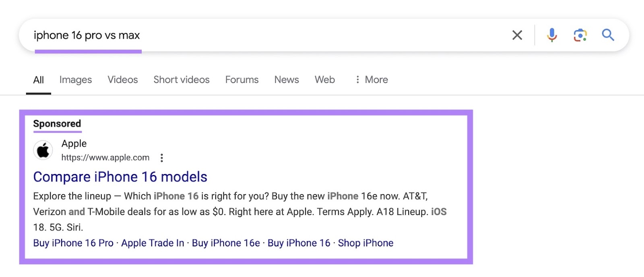Switch to the Images tab

click(75, 79)
